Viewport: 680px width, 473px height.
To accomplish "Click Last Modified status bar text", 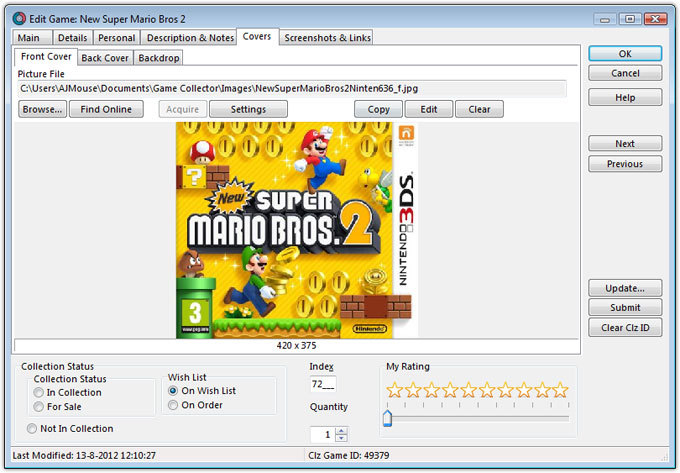I will tap(84, 455).
